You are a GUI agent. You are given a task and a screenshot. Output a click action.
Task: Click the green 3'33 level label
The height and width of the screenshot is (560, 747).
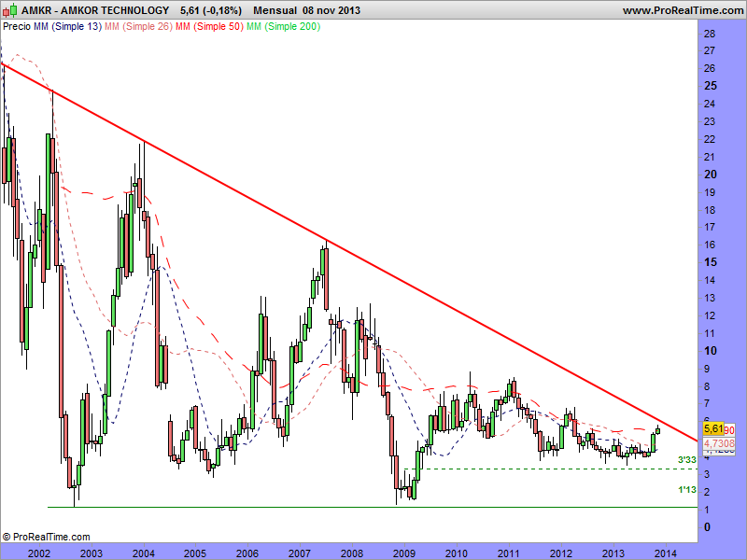pyautogui.click(x=687, y=459)
